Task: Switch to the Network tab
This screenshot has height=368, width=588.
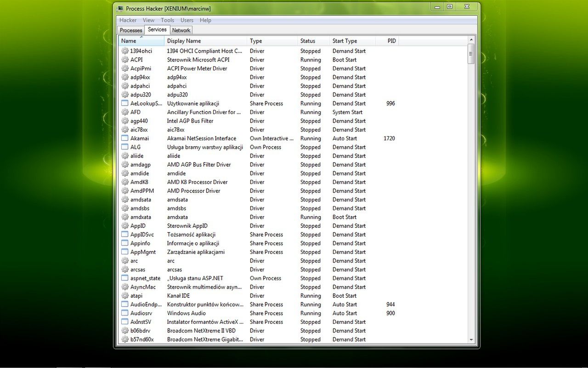Action: pos(181,30)
